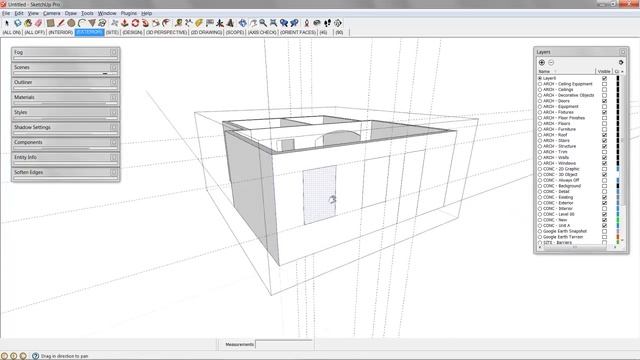Select the Offset tool
Viewport: 640px width, 360px height.
166,23
